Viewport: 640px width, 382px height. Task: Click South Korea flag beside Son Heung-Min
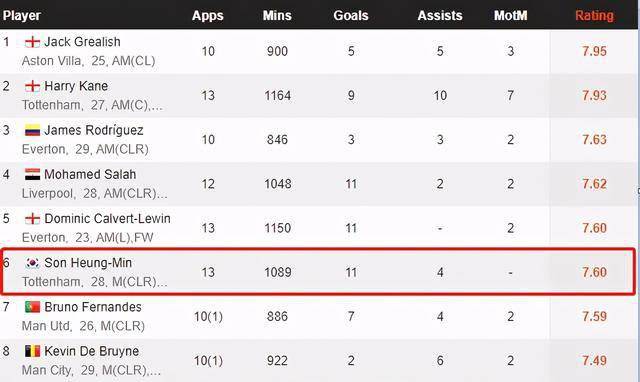coord(32,263)
